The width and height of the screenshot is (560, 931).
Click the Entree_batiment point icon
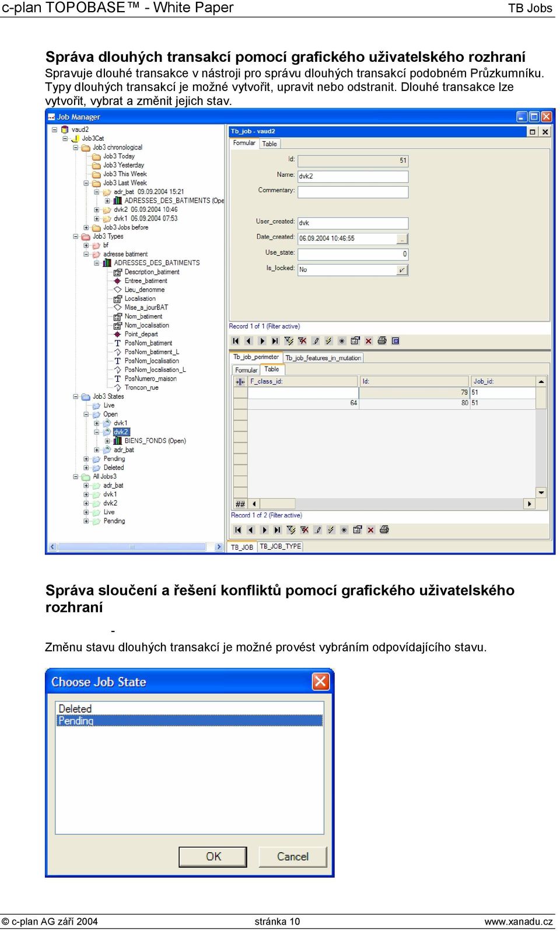tap(117, 281)
